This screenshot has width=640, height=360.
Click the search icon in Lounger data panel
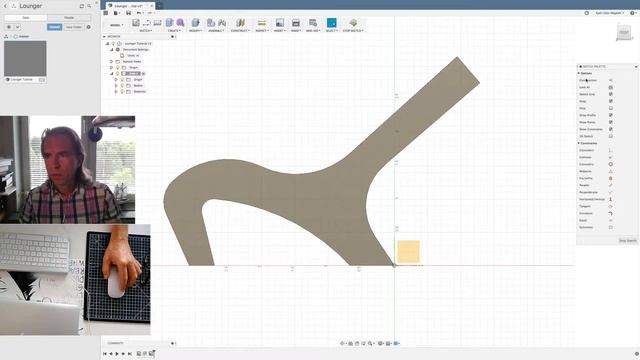click(89, 6)
